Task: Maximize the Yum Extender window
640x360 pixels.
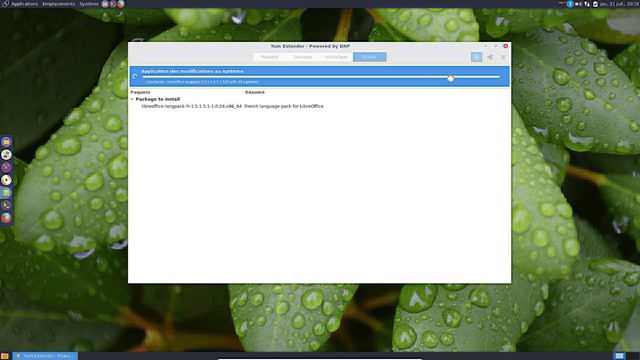Action: point(496,46)
